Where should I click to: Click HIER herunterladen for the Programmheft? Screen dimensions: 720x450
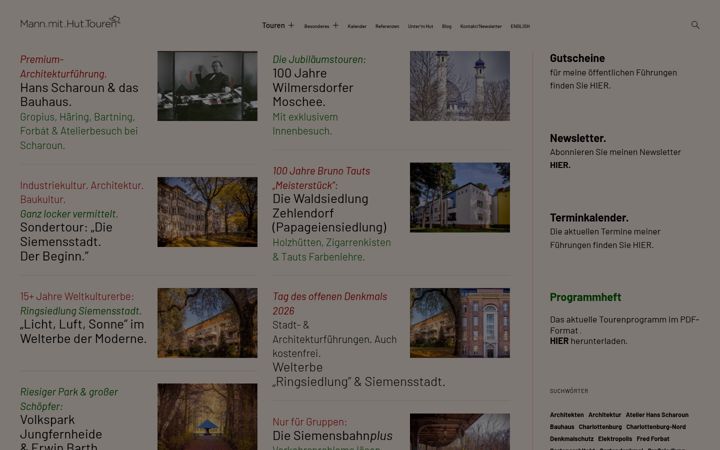pos(588,341)
